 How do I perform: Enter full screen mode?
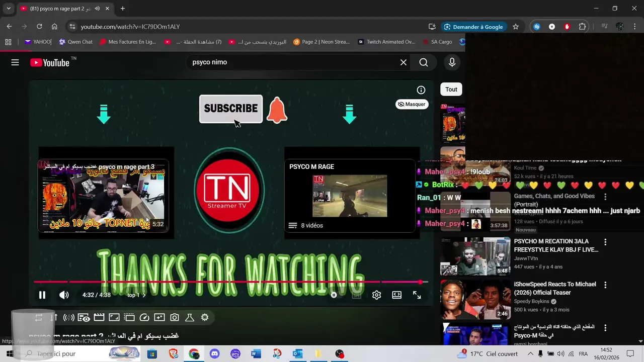(x=417, y=295)
